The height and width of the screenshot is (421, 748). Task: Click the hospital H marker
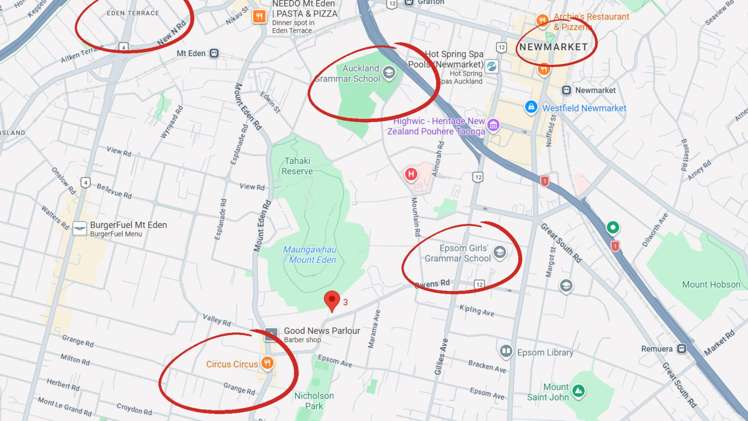click(411, 175)
